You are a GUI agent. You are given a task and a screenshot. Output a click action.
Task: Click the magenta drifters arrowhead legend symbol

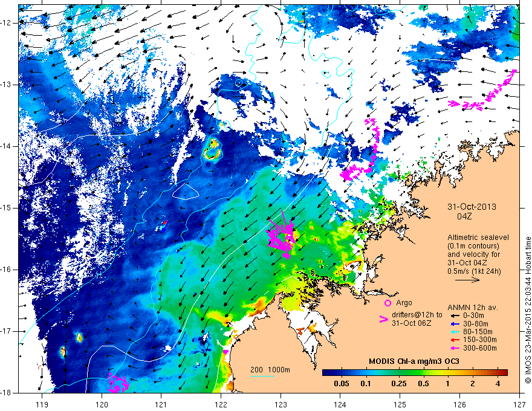click(x=383, y=319)
